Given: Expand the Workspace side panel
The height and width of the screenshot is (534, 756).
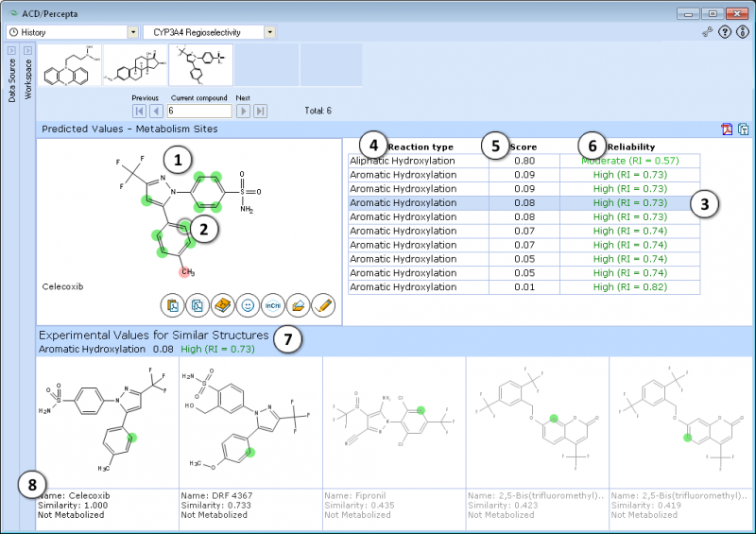Looking at the screenshot, I should 27,50.
